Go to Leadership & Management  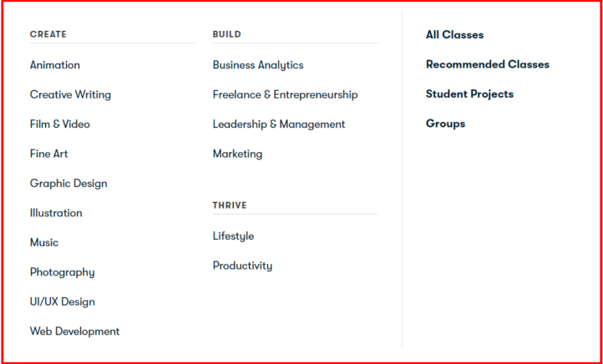pyautogui.click(x=278, y=124)
